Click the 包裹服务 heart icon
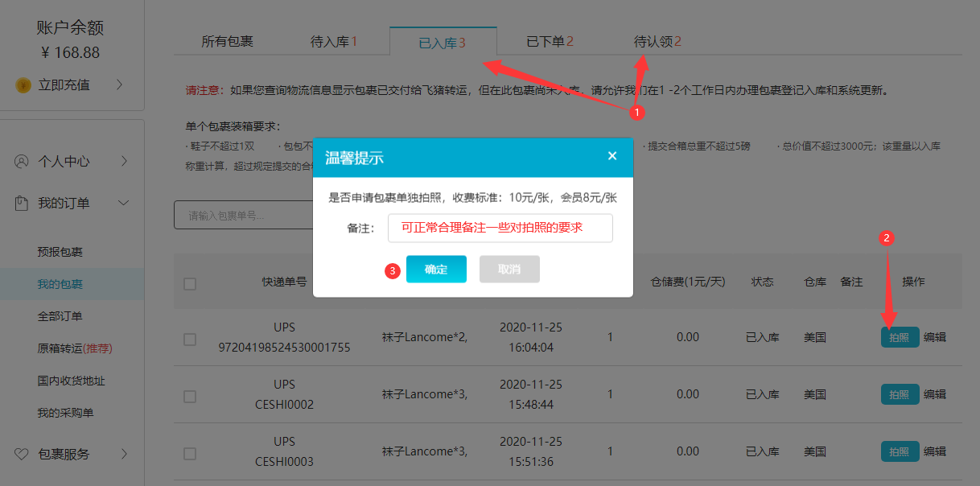Screen dimensions: 980x486 pos(22,454)
